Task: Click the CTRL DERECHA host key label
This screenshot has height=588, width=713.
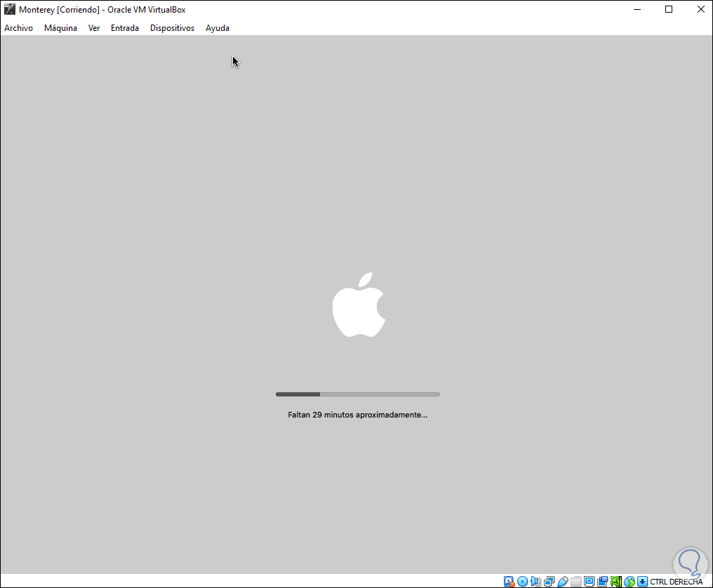Action: coord(677,582)
